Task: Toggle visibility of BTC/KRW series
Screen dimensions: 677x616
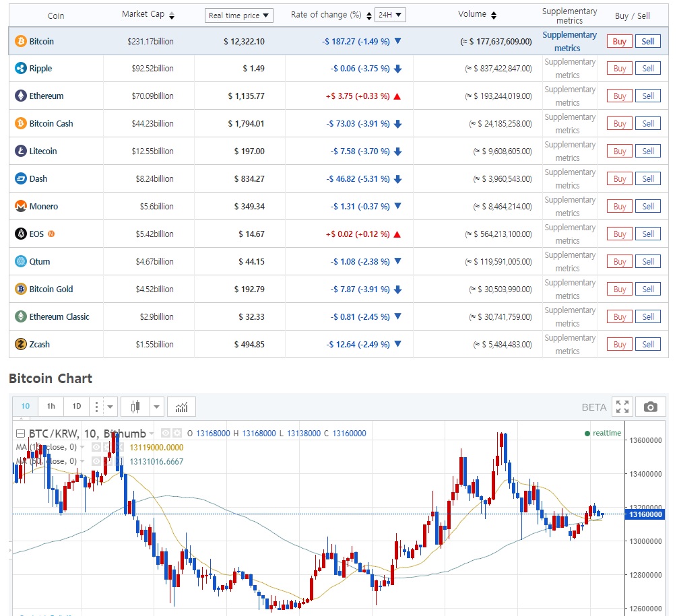Action: point(166,433)
